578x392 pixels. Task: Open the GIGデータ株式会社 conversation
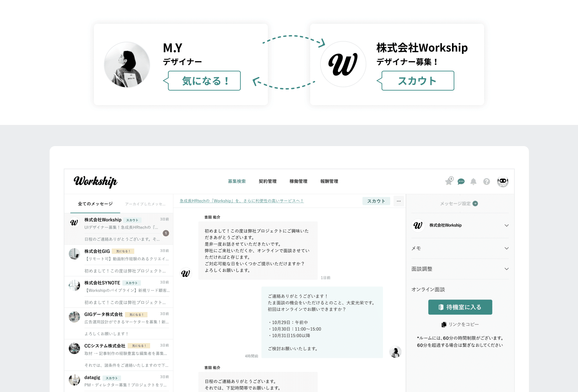point(119,324)
